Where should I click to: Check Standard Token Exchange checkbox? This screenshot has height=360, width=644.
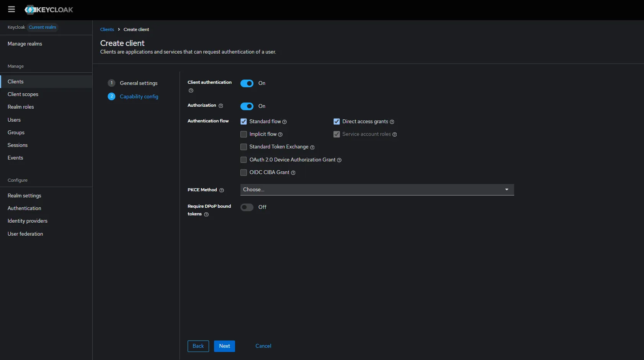pos(244,147)
